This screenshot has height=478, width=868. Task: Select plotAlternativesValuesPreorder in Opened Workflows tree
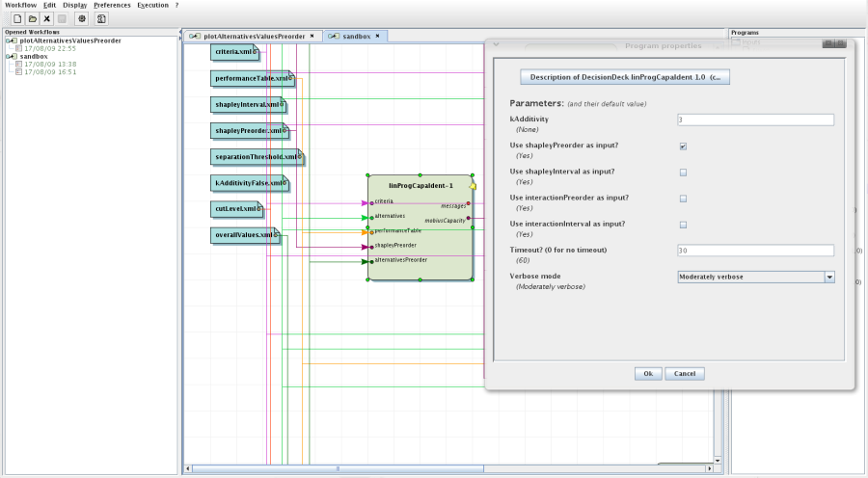coord(70,40)
